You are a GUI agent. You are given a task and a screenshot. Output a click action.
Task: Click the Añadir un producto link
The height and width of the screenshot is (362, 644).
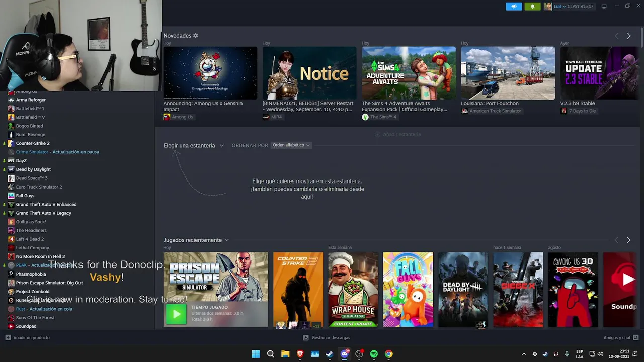pos(31,338)
